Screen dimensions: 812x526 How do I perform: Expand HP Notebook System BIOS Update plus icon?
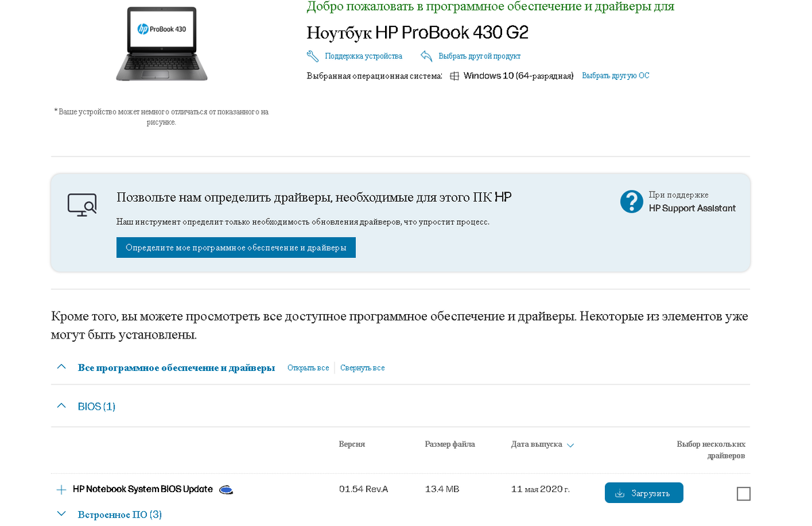click(62, 489)
